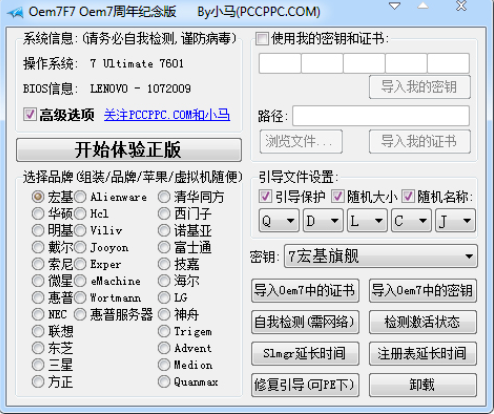494x414 pixels.
Task: Choose 索尼 as the brand
Action: [x=38, y=264]
